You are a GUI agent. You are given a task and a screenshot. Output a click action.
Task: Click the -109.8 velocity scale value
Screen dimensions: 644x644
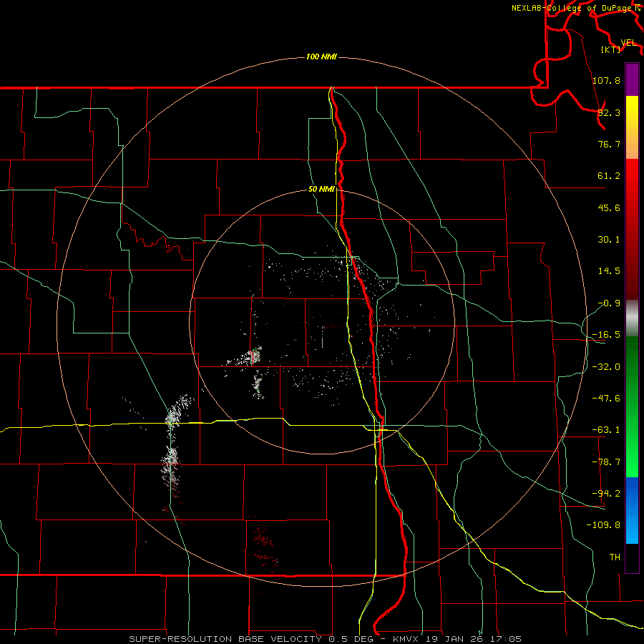click(x=603, y=525)
